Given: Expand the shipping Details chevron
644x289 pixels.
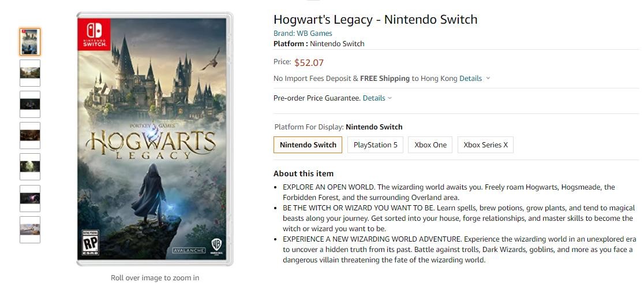Looking at the screenshot, I should pos(488,79).
